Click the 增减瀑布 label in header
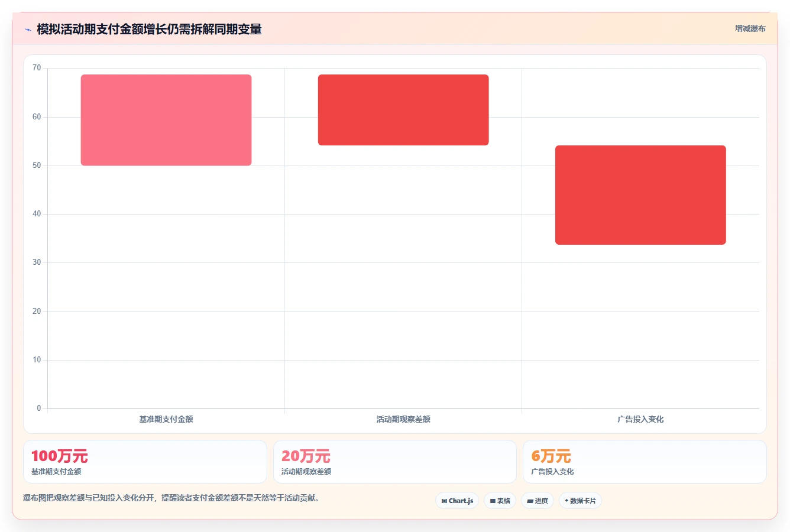The width and height of the screenshot is (790, 532). click(x=750, y=28)
